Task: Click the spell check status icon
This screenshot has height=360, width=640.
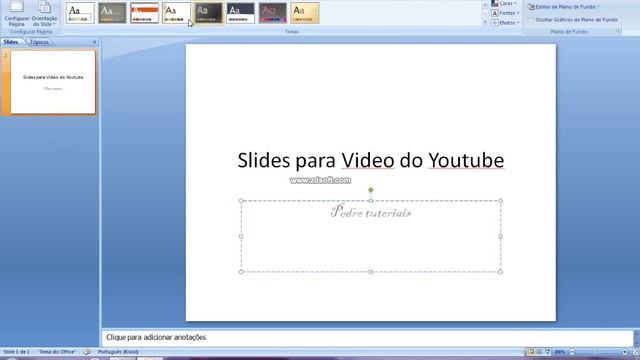Action: pyautogui.click(x=87, y=352)
